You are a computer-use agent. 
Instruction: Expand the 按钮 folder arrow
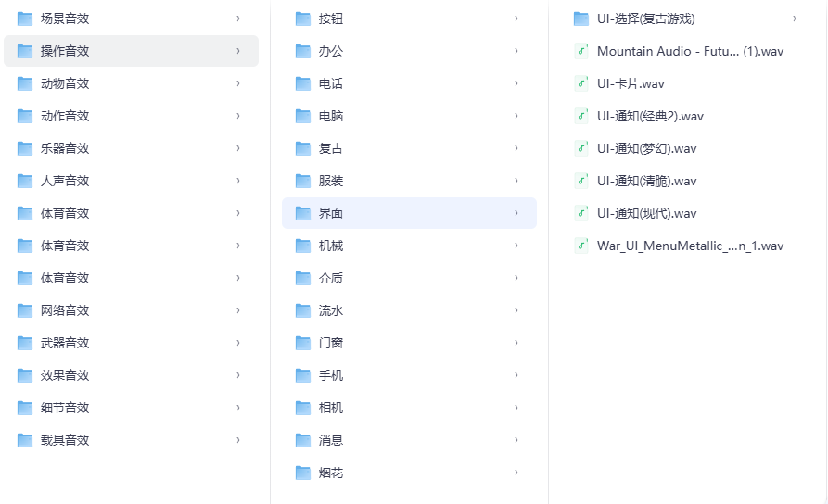click(516, 19)
